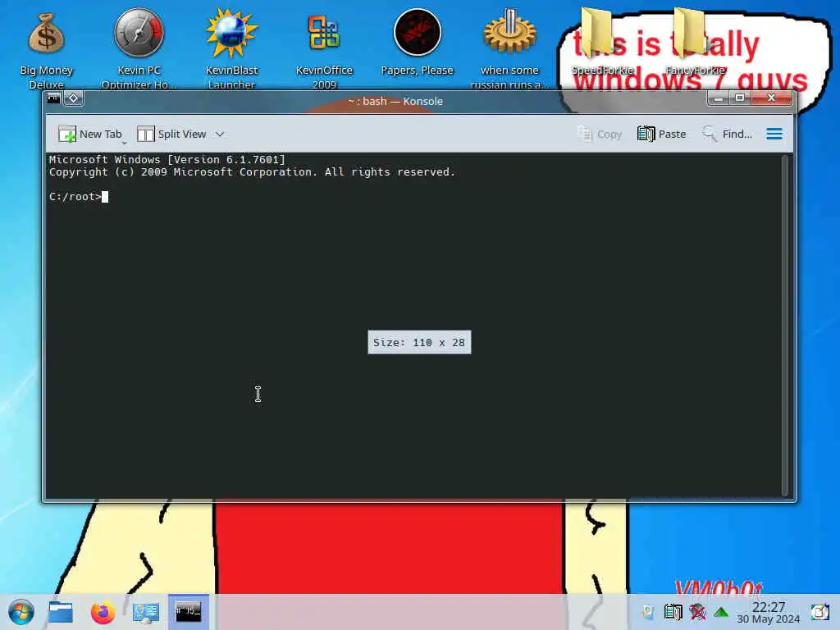Open the gear icon 'when some russian runs a...'
The image size is (840, 630).
point(509,50)
